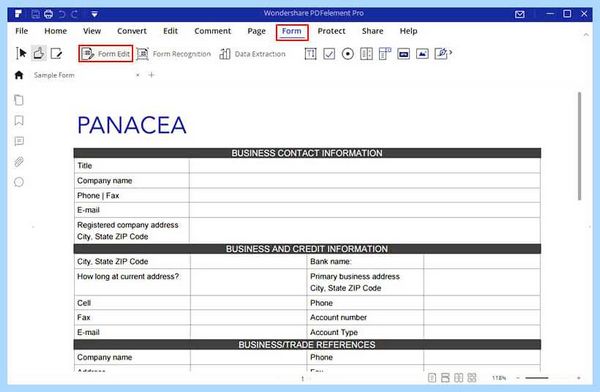The height and width of the screenshot is (392, 600).
Task: Open the search panel circle icon
Action: click(x=19, y=182)
